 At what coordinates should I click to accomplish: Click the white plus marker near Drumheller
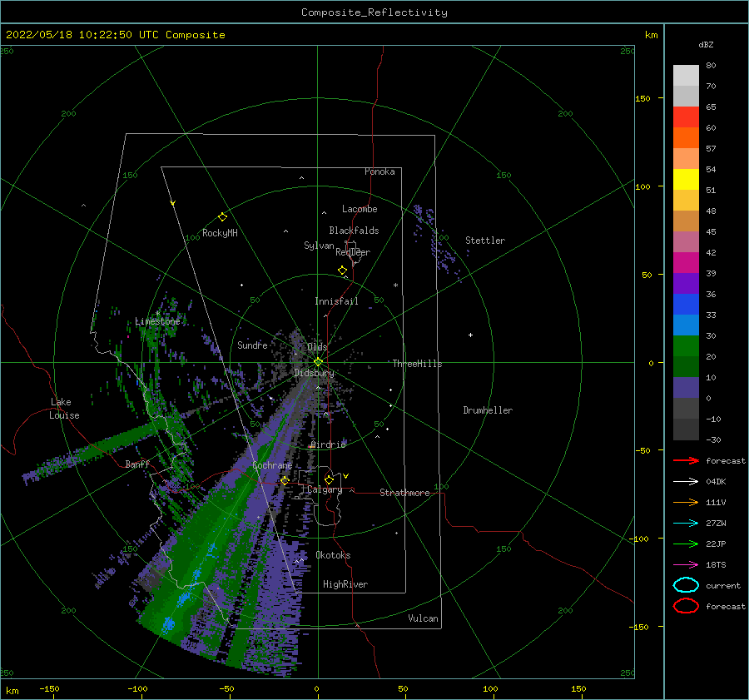pos(470,335)
